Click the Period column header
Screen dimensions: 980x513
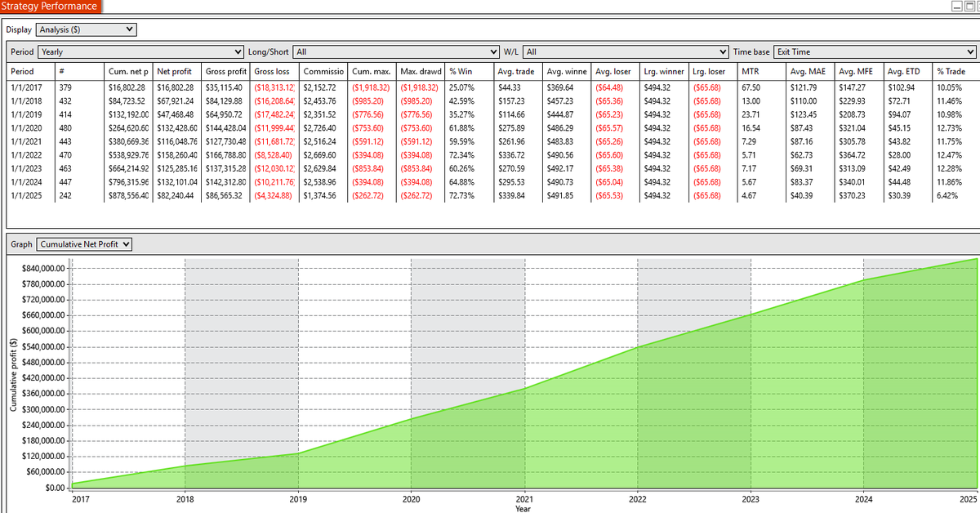[x=30, y=72]
